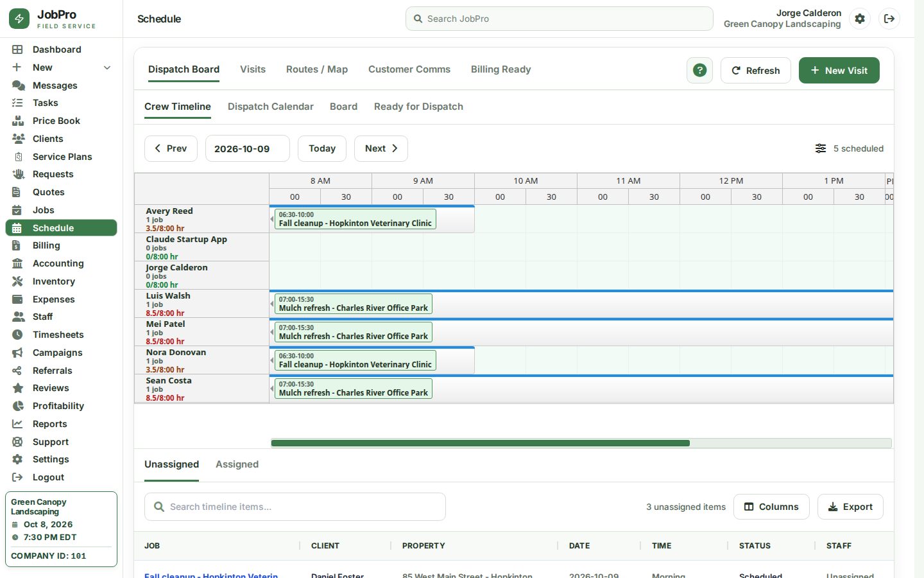
Task: Open timeline filter sliders icon
Action: [821, 148]
